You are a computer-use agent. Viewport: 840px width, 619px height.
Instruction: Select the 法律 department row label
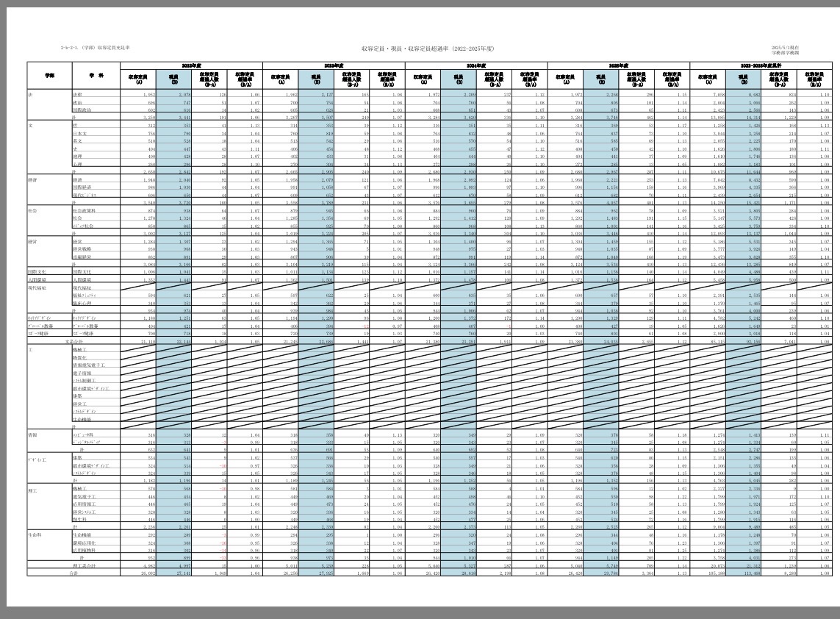[79, 96]
